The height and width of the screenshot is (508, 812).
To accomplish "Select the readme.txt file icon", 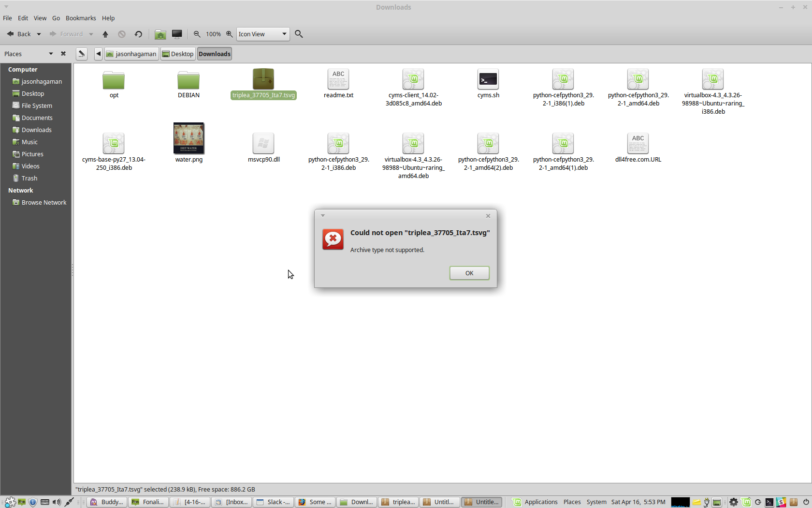I will pos(338,79).
